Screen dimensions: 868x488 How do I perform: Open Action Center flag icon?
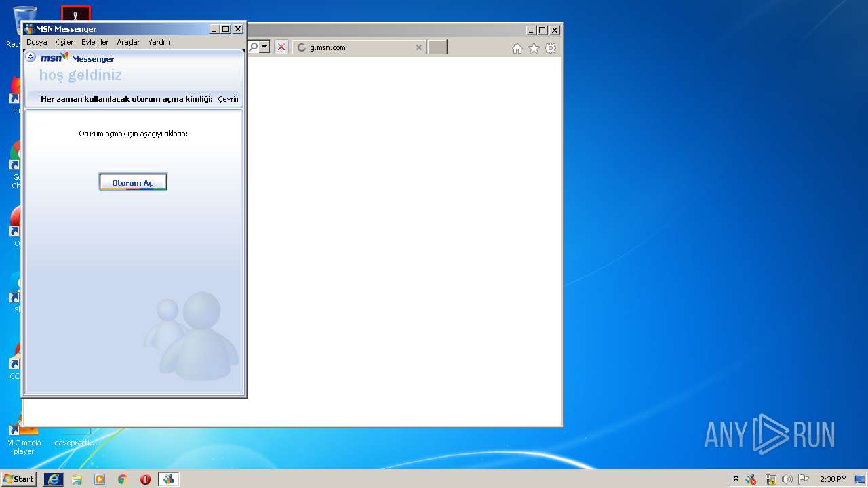(804, 479)
